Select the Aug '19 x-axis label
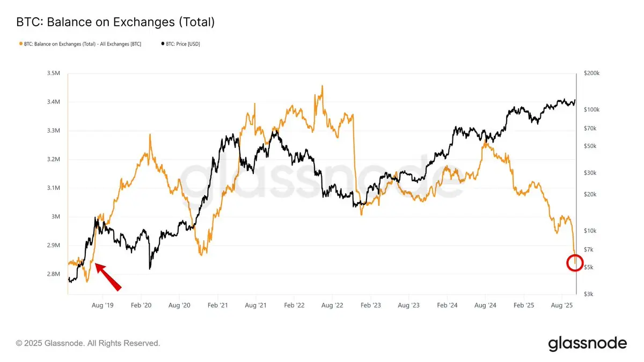644x362 pixels. click(x=102, y=305)
